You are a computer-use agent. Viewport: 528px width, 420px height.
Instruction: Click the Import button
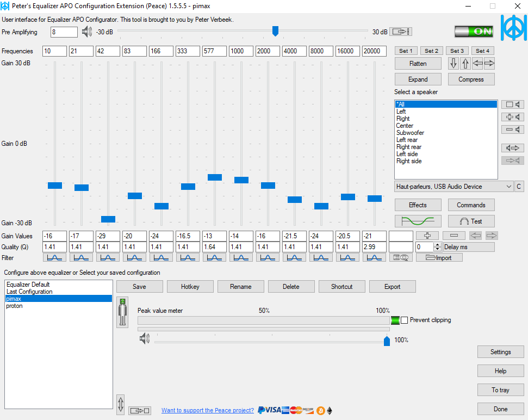439,258
